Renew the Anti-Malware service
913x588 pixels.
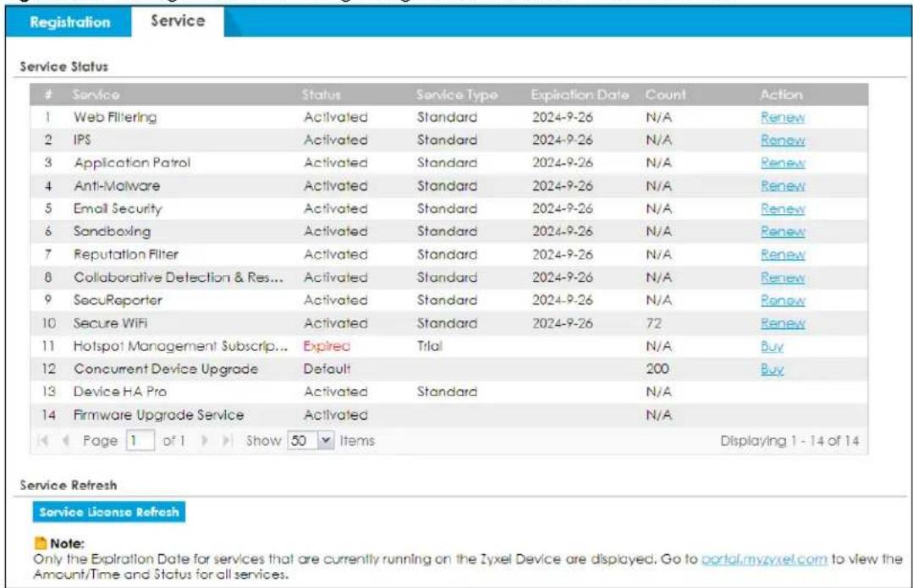point(783,186)
